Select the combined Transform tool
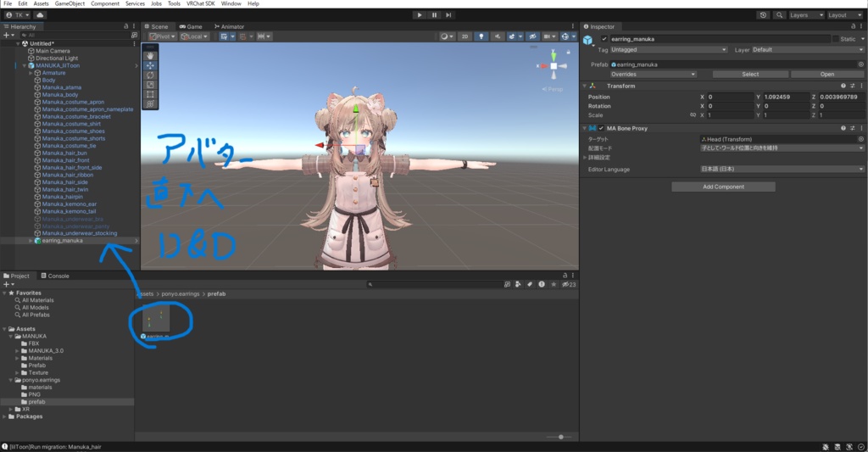This screenshot has height=452, width=868. point(150,104)
